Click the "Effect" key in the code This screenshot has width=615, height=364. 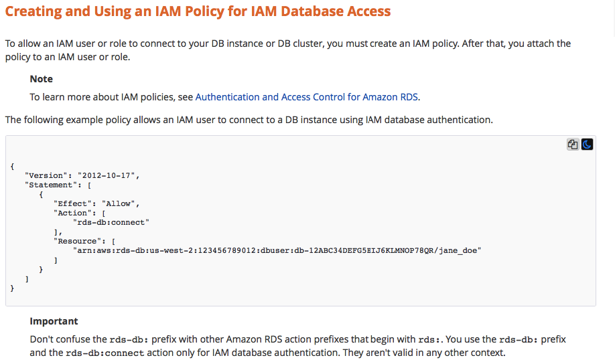pos(72,203)
